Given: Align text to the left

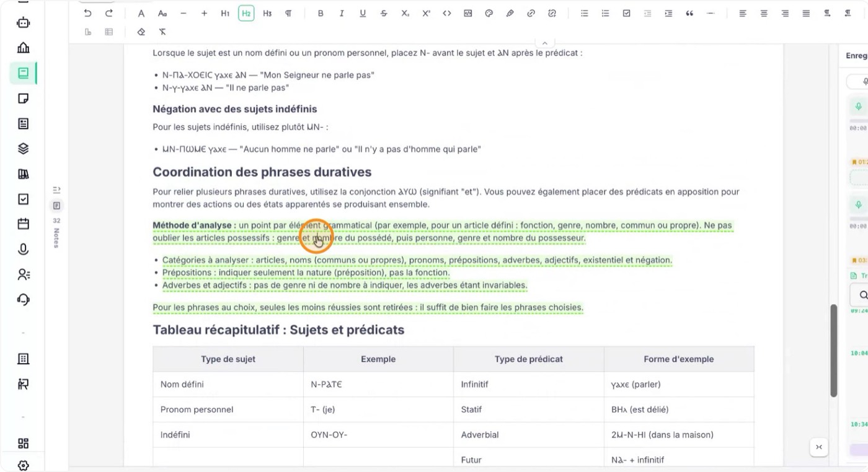Looking at the screenshot, I should click(x=743, y=14).
